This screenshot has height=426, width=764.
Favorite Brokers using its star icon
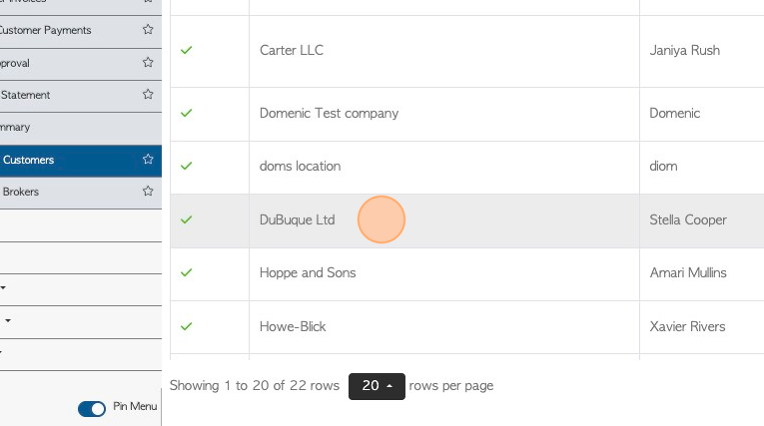tap(148, 191)
